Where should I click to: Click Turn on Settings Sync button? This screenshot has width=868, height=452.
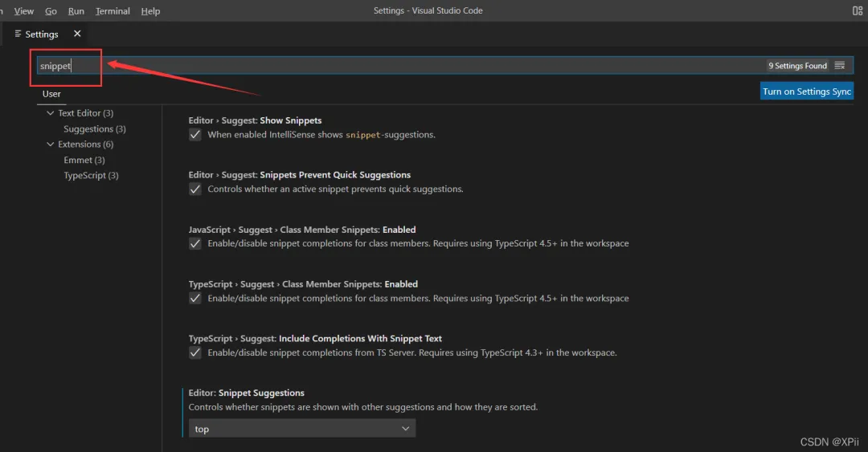point(807,92)
